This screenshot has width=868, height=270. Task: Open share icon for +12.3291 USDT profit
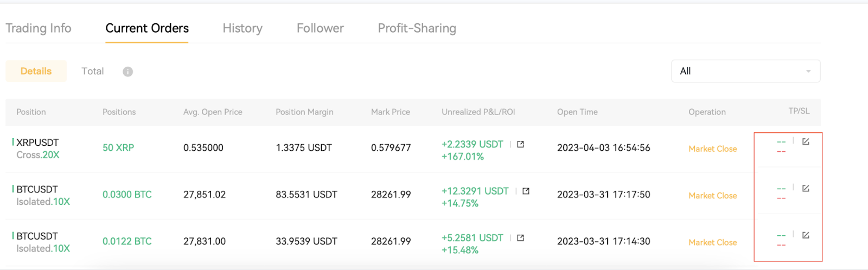pyautogui.click(x=526, y=191)
